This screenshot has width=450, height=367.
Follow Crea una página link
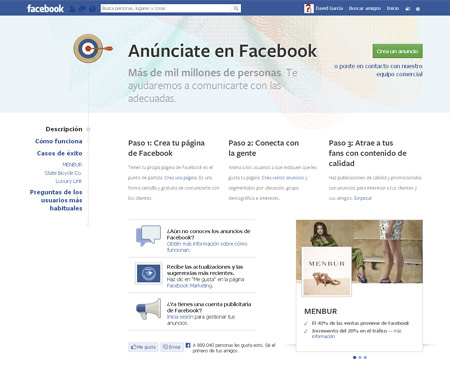(180, 178)
